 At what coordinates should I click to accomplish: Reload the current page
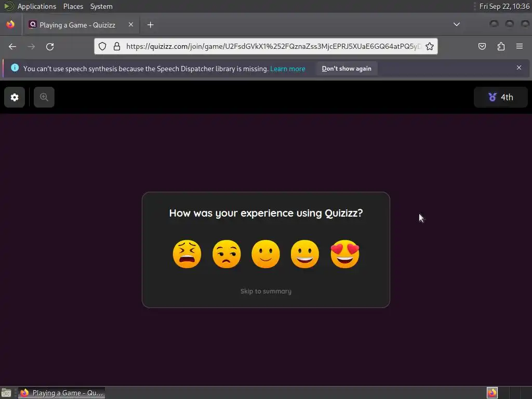coord(50,46)
